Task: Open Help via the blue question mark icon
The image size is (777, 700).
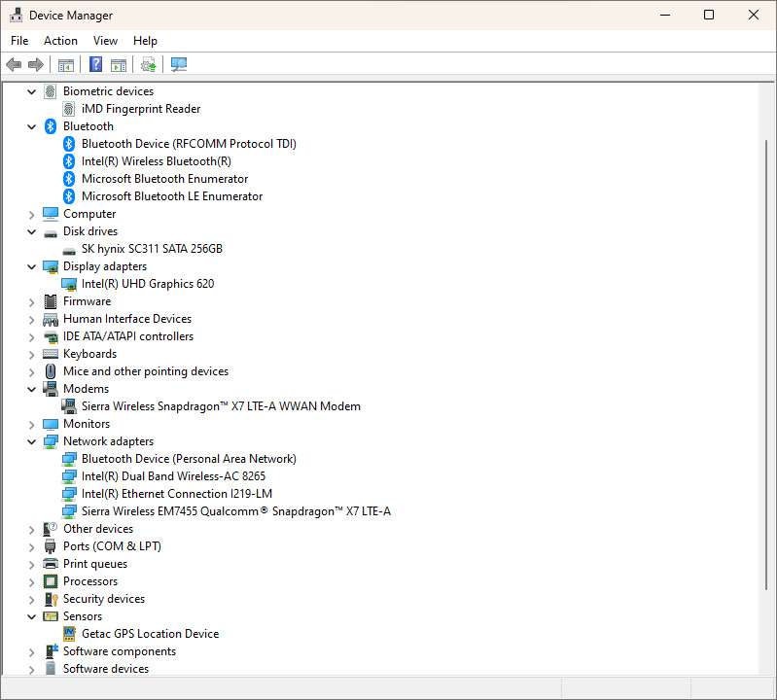Action: coord(95,64)
